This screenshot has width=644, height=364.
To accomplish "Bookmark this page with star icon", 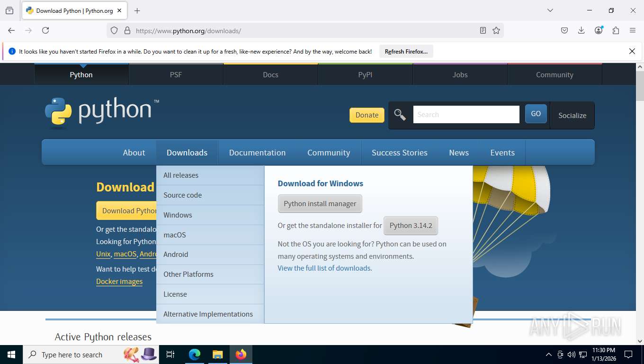I will (x=496, y=30).
